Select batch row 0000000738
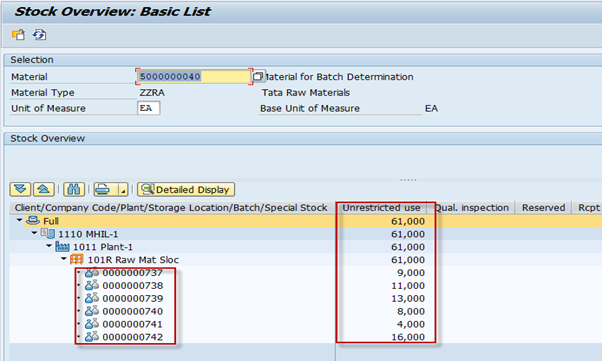This screenshot has width=602, height=361. pos(132,285)
